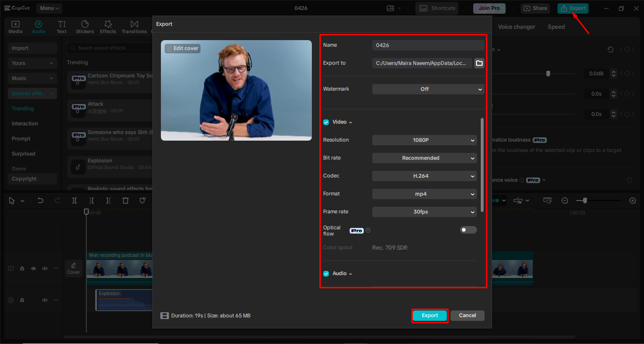Open the Text tab
Viewport: 644px width, 344px height.
(62, 27)
